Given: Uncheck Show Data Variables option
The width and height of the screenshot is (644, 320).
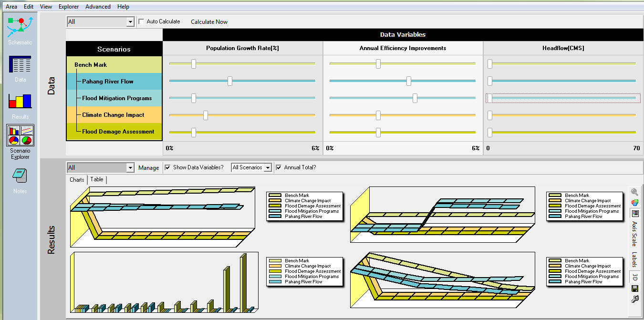Looking at the screenshot, I should point(167,167).
